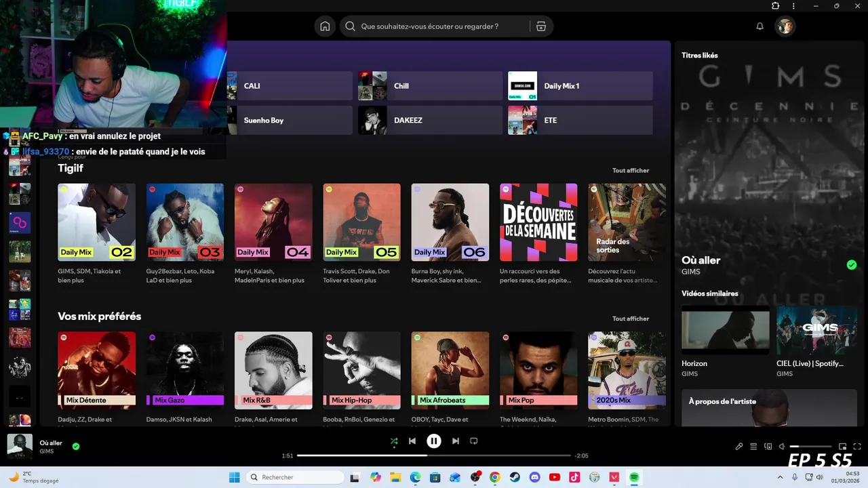Skip to the next track
The image size is (868, 488).
(x=456, y=441)
